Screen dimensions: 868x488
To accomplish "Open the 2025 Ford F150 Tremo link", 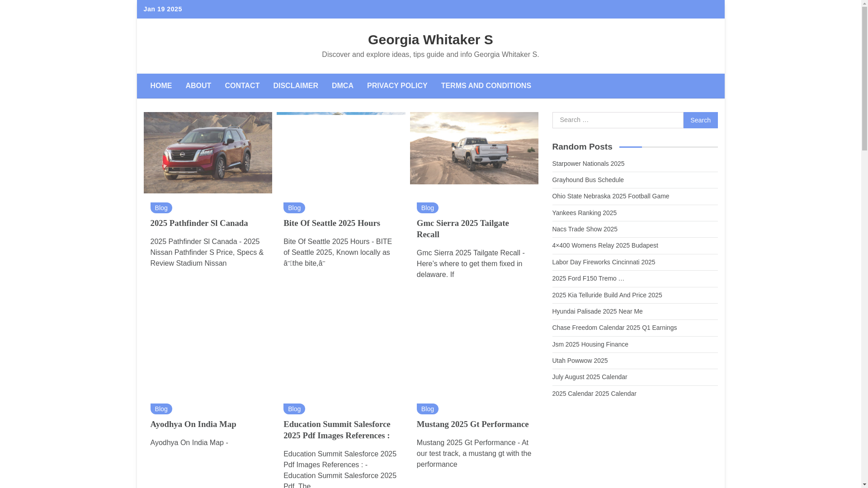I will click(588, 278).
